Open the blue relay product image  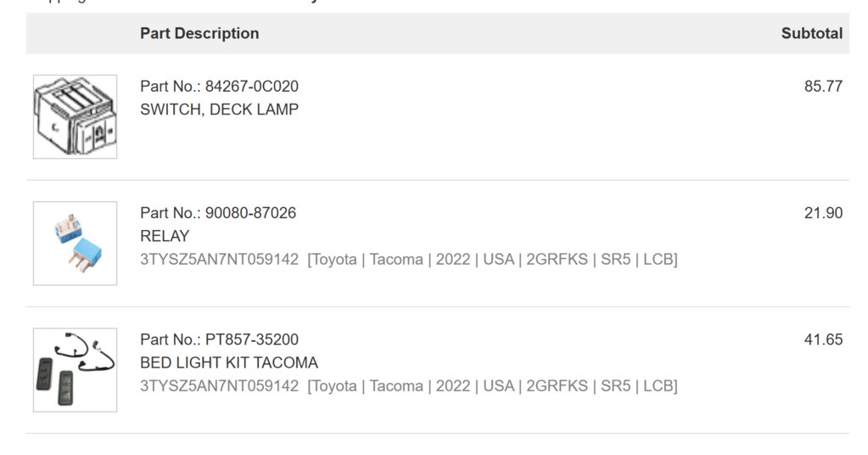(x=76, y=244)
